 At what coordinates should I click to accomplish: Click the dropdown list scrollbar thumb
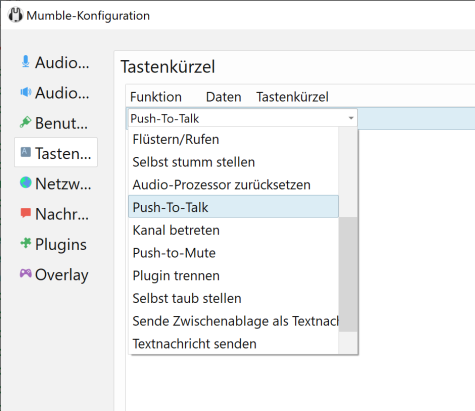click(x=348, y=274)
